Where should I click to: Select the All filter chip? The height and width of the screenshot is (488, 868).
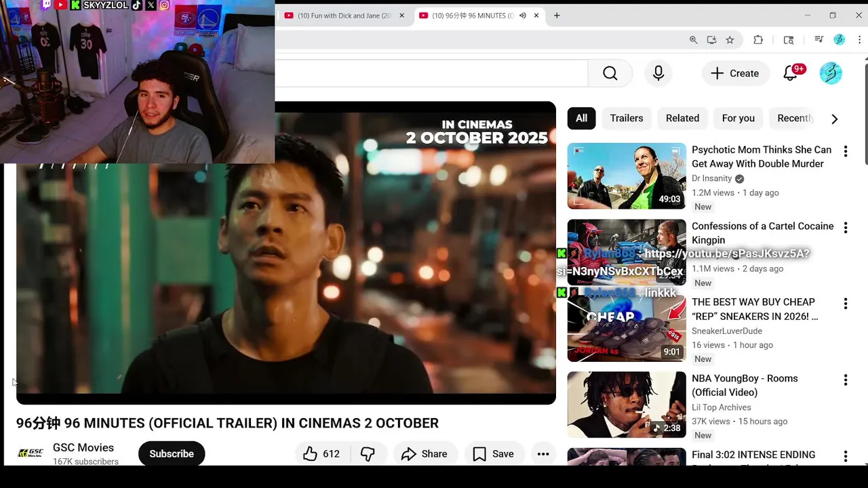pyautogui.click(x=582, y=118)
